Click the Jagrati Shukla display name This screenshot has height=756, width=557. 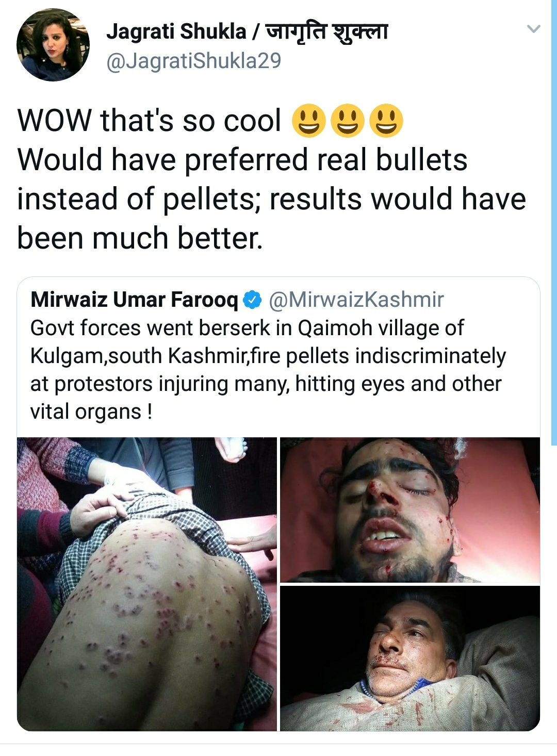pos(176,31)
